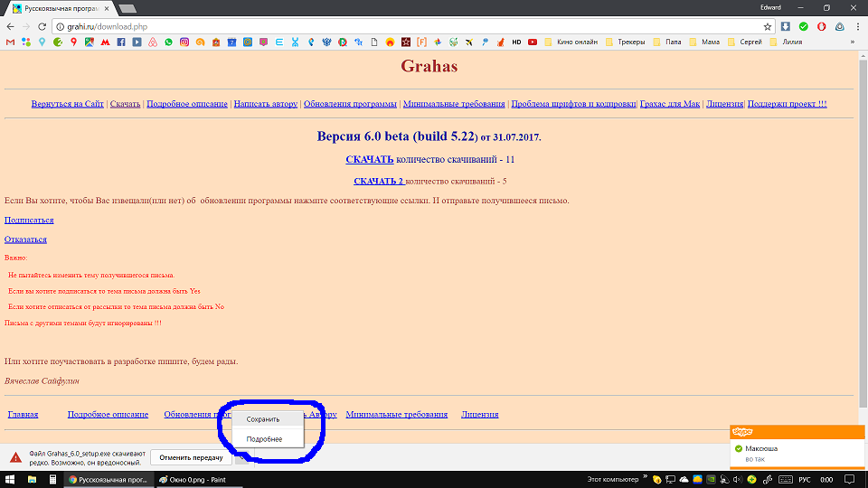868x488 pixels.
Task: Expand the taskbar toolbar overflow chevron
Action: [x=645, y=477]
